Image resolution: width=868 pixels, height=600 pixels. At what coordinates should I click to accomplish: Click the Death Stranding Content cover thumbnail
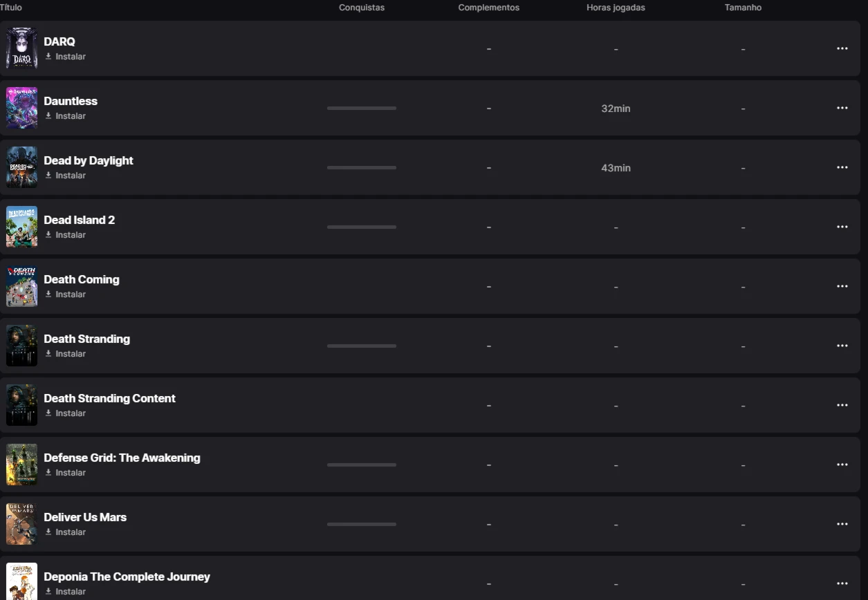coord(21,405)
